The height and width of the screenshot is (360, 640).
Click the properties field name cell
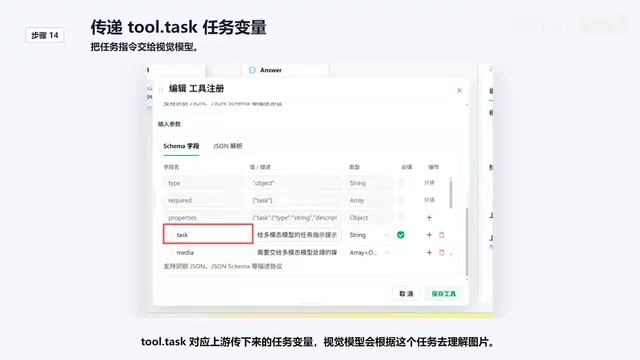click(x=204, y=218)
